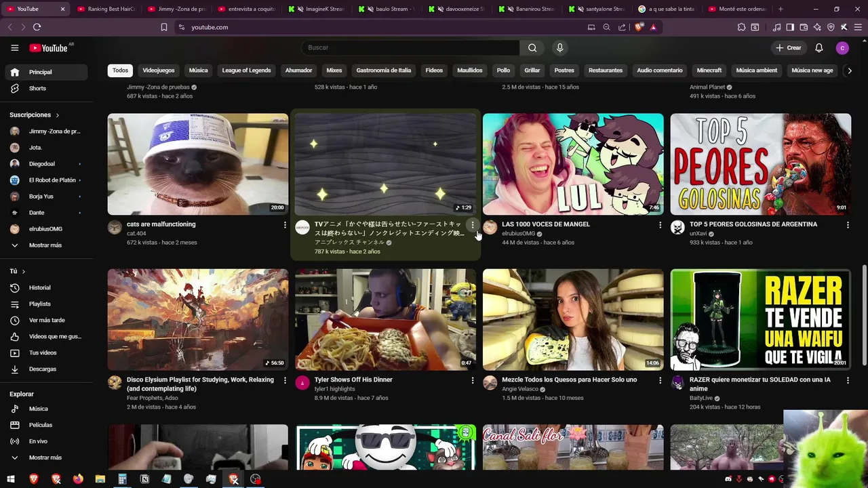This screenshot has width=868, height=488.
Task: Expand Suscripciones section chevron
Action: (x=57, y=115)
